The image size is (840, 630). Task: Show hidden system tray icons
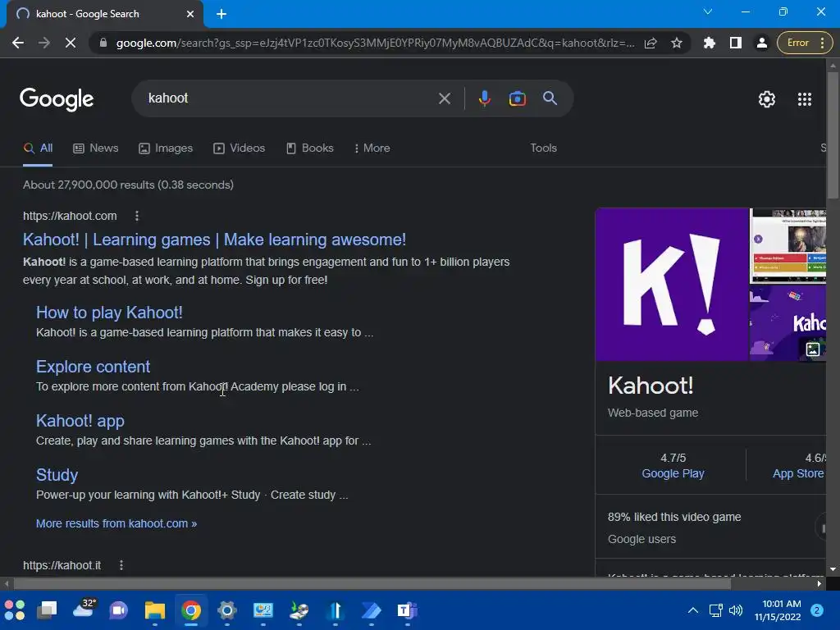click(692, 610)
